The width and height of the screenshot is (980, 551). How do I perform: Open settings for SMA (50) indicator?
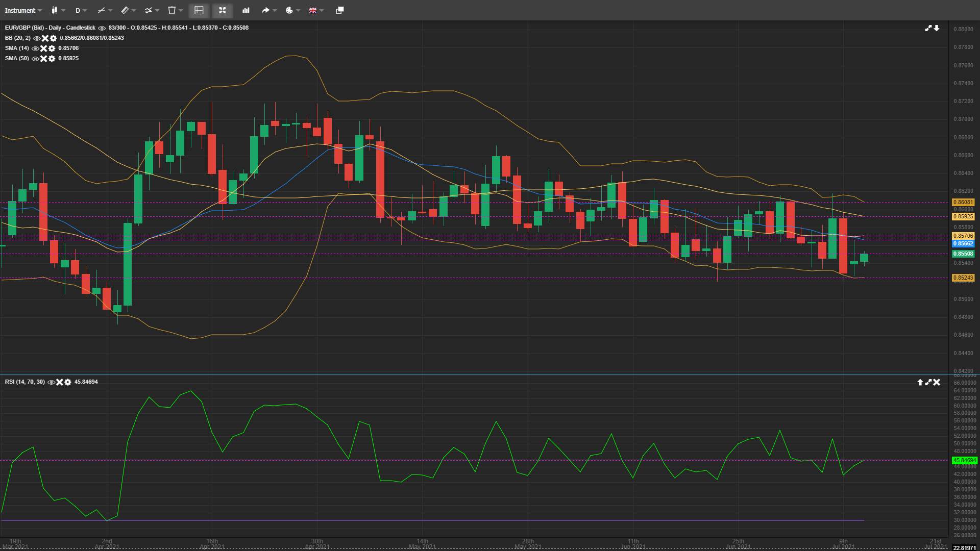pos(52,59)
